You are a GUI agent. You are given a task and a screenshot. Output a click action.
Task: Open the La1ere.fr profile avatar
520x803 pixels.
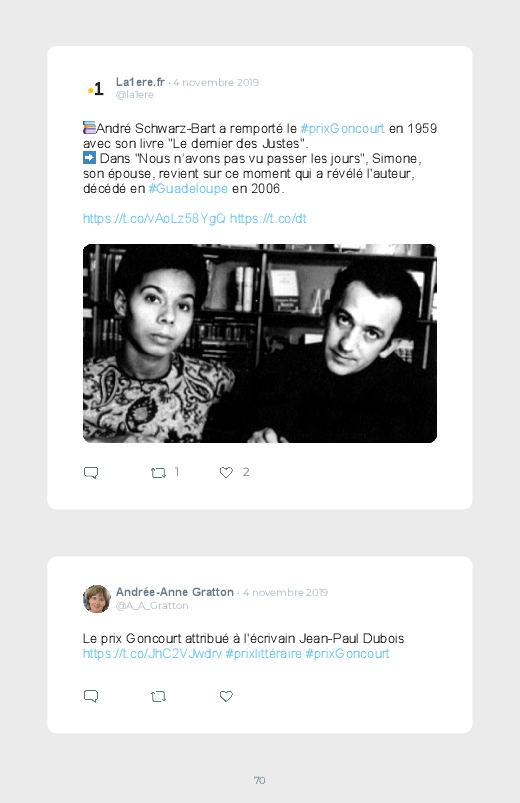(x=96, y=89)
